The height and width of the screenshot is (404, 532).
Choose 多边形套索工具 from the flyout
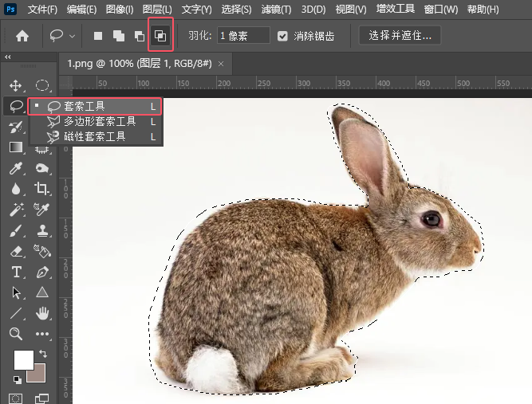click(x=100, y=121)
